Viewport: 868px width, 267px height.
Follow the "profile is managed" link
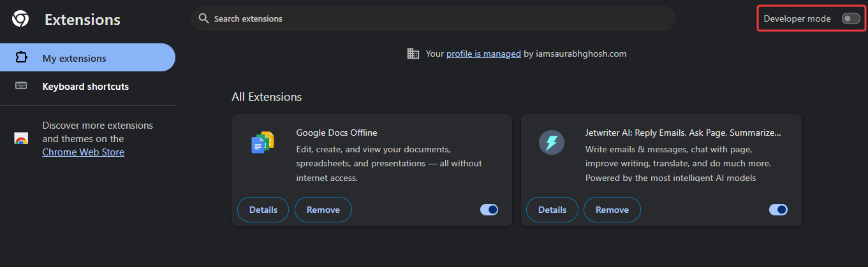point(483,54)
